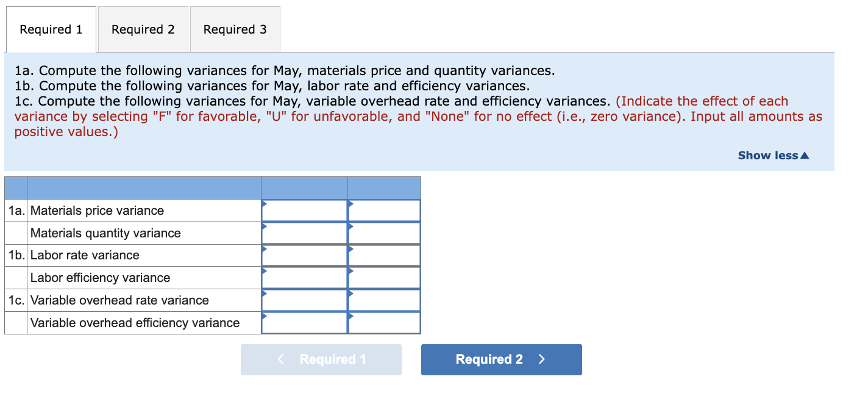Select the row label 1c in the table

pos(16,300)
